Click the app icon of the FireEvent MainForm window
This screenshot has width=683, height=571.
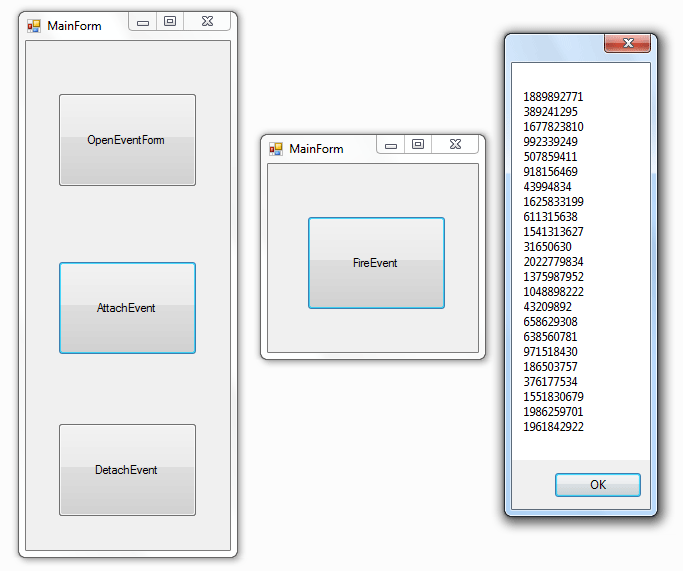click(x=276, y=149)
